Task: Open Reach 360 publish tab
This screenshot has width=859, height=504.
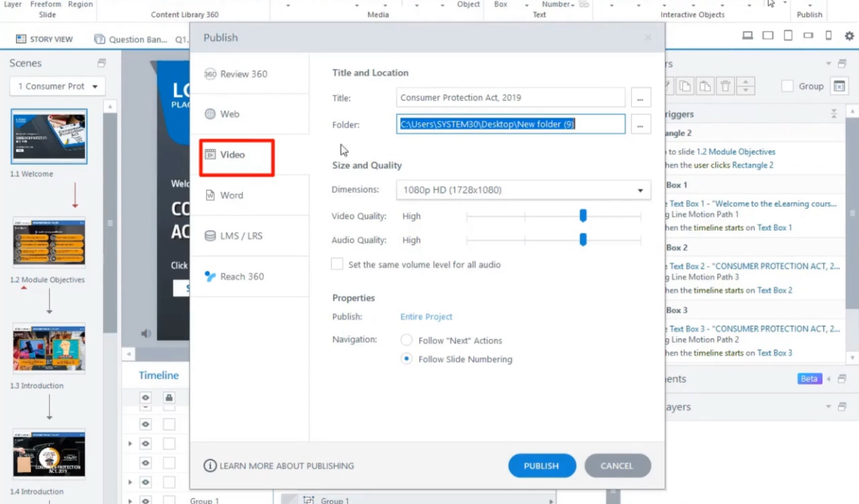Action: [x=249, y=276]
